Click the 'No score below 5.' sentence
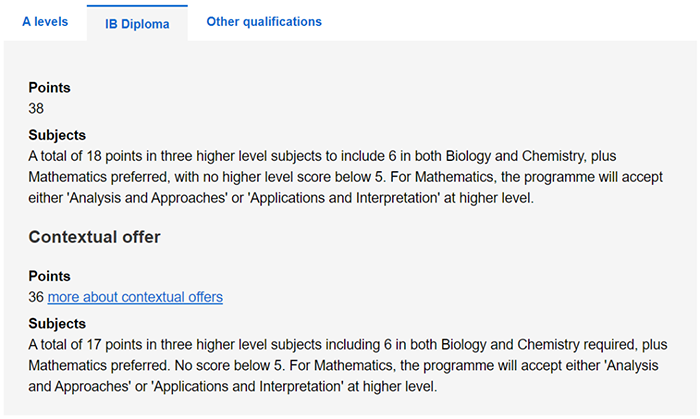Viewport: 700px width, 419px height. tap(223, 366)
